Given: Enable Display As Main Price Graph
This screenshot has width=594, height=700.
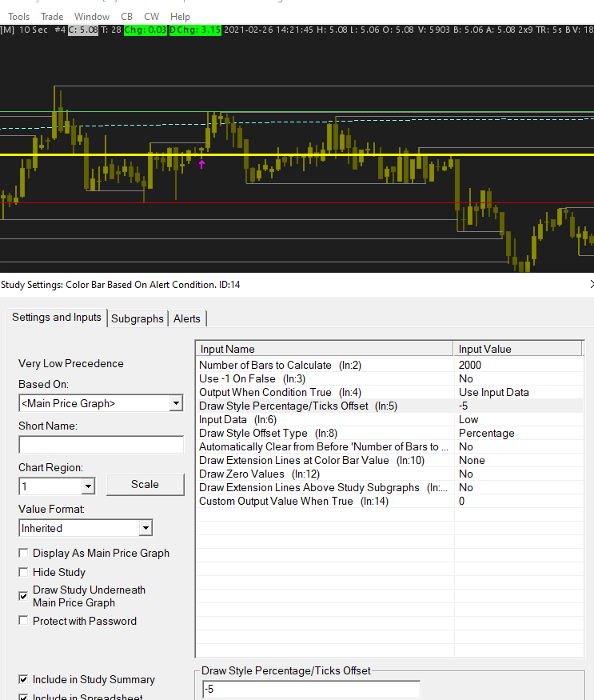Looking at the screenshot, I should click(x=23, y=553).
